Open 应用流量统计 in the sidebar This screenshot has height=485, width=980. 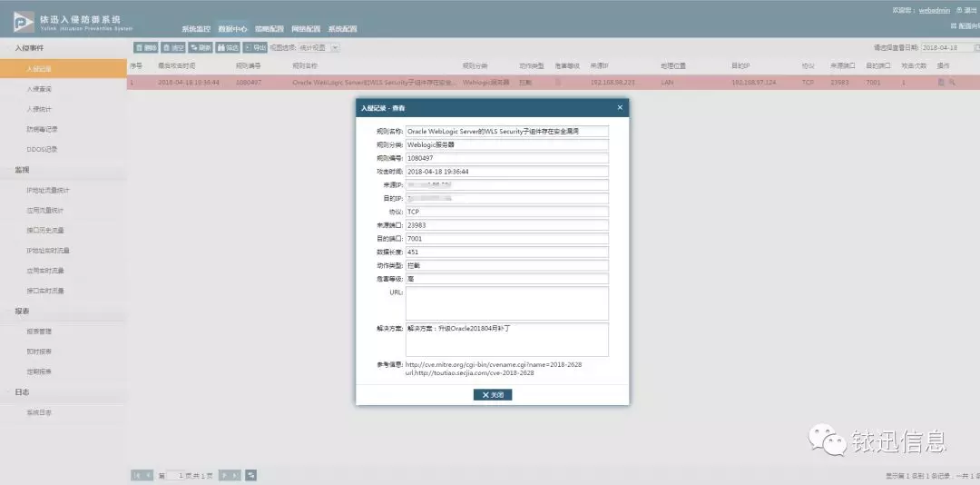click(64, 211)
